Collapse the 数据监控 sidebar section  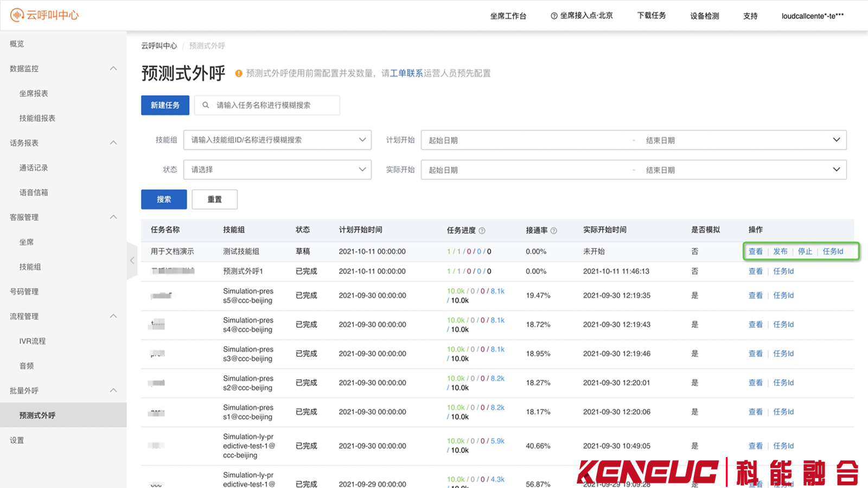click(x=113, y=68)
